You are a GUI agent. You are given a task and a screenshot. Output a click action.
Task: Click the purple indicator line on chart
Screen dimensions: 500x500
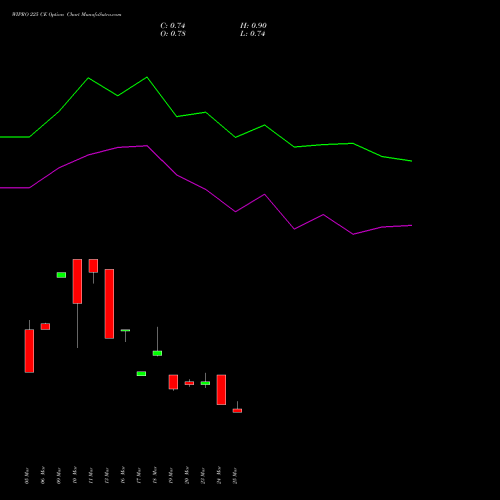coord(206,190)
